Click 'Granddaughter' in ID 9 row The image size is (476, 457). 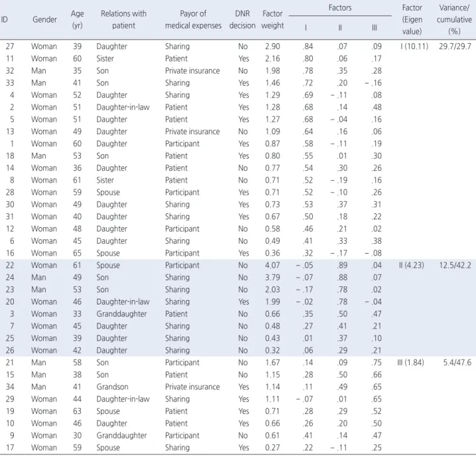(x=121, y=435)
